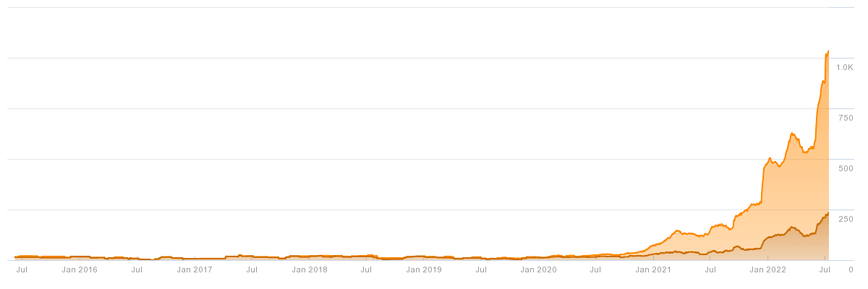This screenshot has width=868, height=289.
Task: Click the "0" y-axis label
Action: coord(851,269)
